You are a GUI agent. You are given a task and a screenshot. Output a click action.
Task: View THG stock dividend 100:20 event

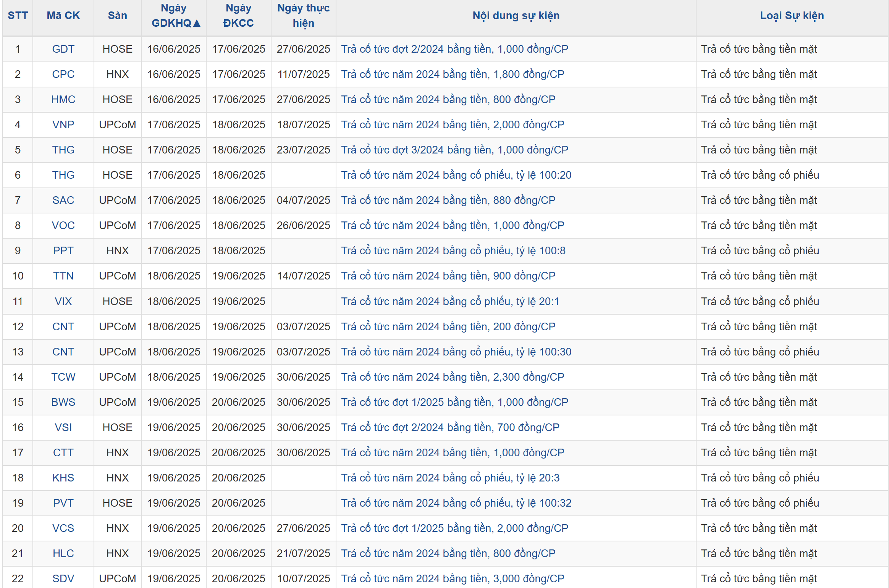pos(456,175)
